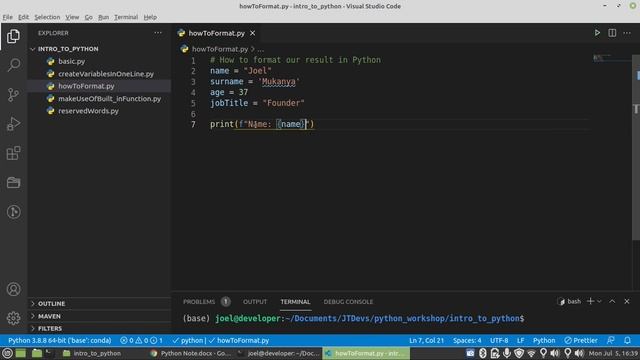Add a new terminal with plus icon
Viewport: 640px width, 360px height.
coord(590,301)
